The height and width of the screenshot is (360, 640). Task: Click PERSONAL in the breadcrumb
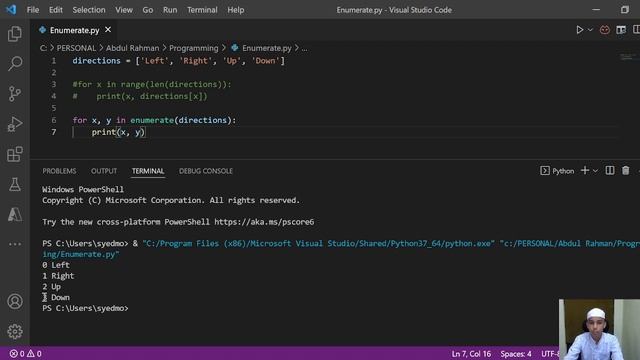pyautogui.click(x=76, y=48)
